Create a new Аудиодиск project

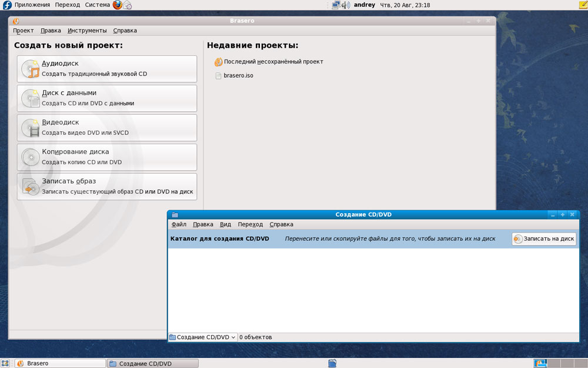(x=107, y=69)
